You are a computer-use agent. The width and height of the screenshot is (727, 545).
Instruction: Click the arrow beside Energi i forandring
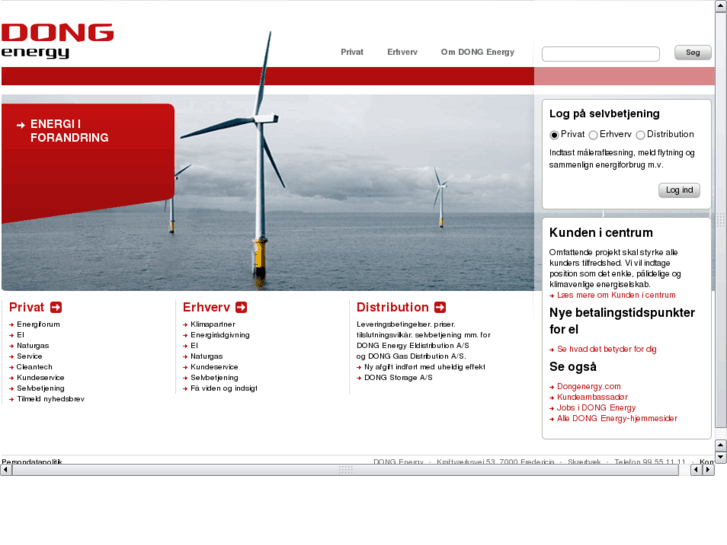click(x=20, y=125)
